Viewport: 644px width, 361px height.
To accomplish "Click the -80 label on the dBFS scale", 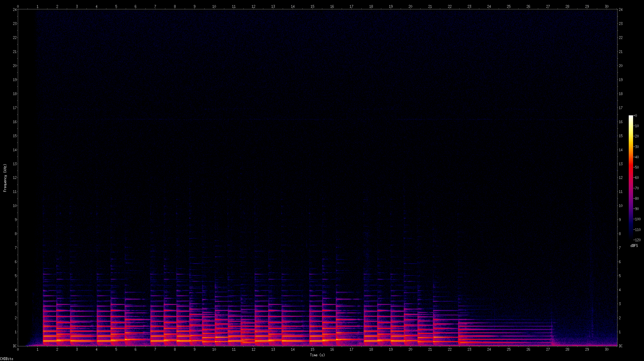I will (636, 199).
